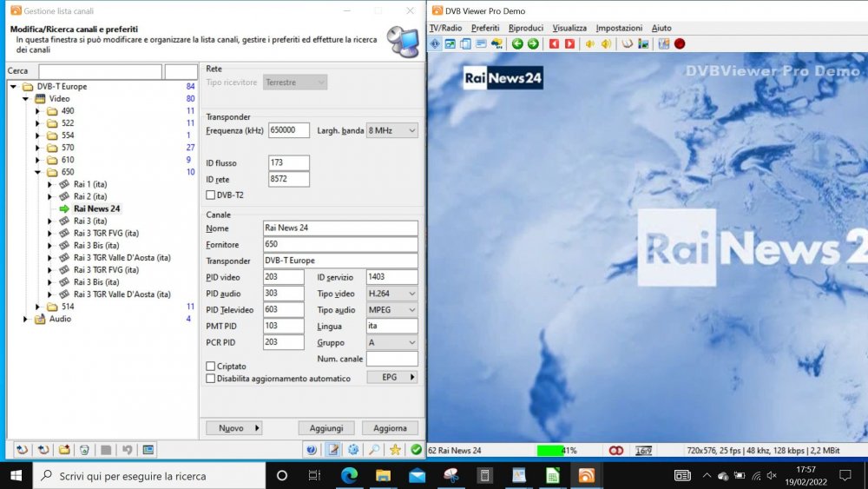Image resolution: width=868 pixels, height=489 pixels.
Task: Open Microsoft Edge from the taskbar
Action: pos(349,475)
